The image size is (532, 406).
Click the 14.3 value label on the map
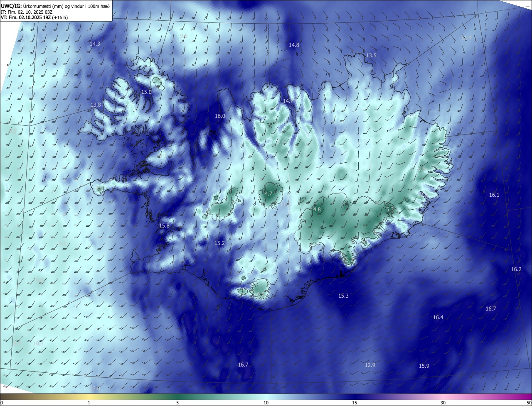(95, 44)
